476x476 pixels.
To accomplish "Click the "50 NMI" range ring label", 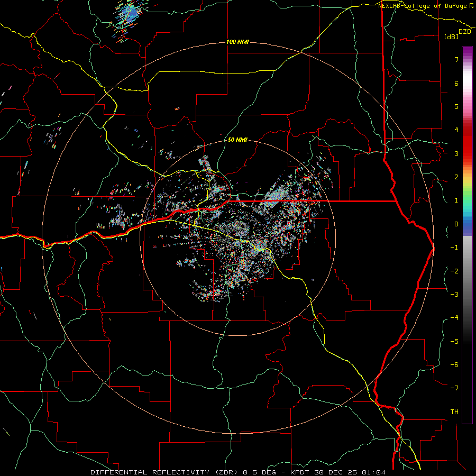I will pos(237,140).
